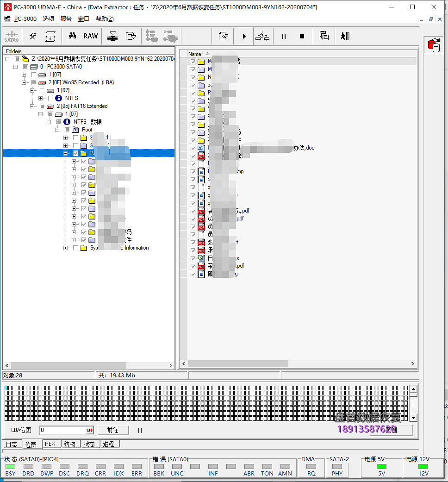Click the flowchart branching toolbar icon
This screenshot has width=448, height=482.
(262, 36)
